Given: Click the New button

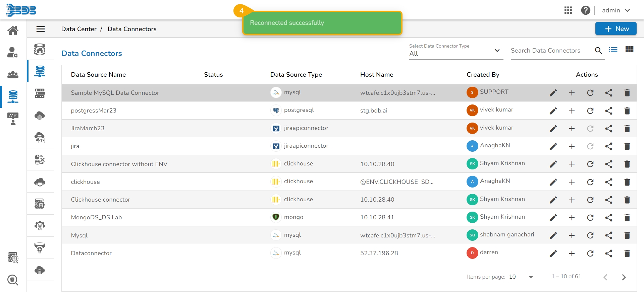Looking at the screenshot, I should 615,29.
